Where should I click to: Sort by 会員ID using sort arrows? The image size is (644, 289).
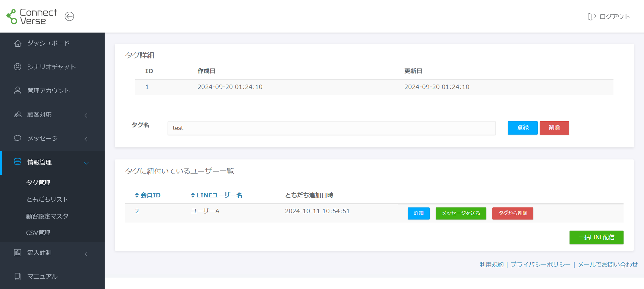click(137, 195)
